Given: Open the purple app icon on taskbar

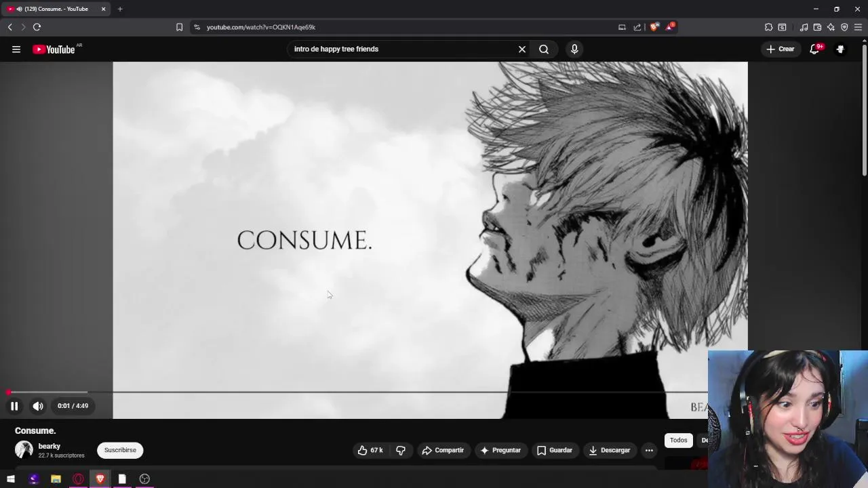Looking at the screenshot, I should tap(33, 479).
